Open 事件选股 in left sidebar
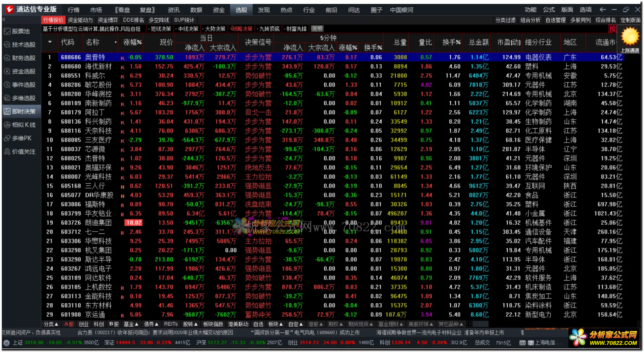This screenshot has width=644, height=352. (x=21, y=85)
